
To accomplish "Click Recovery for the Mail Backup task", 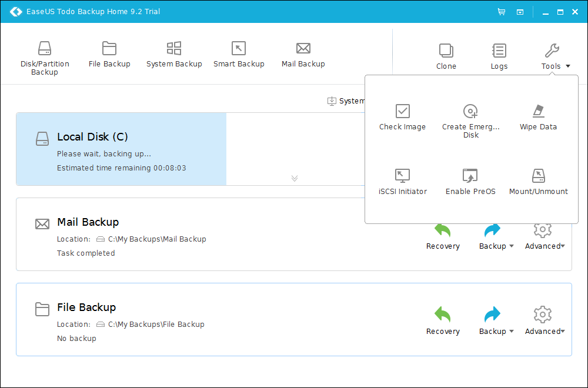I will 443,236.
